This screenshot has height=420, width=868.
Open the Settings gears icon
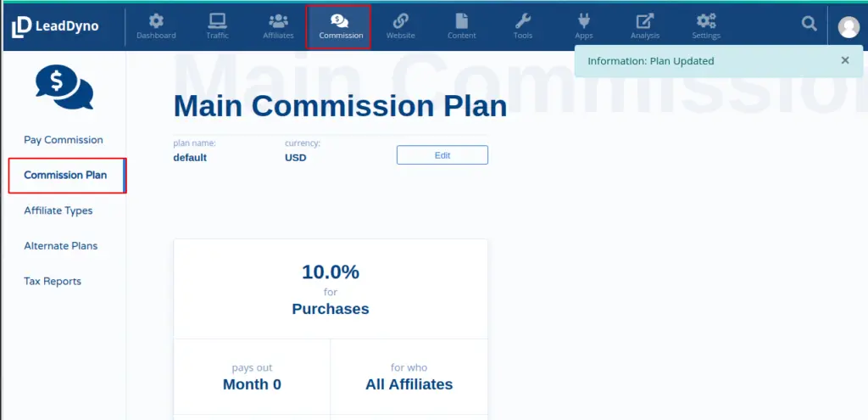click(706, 21)
